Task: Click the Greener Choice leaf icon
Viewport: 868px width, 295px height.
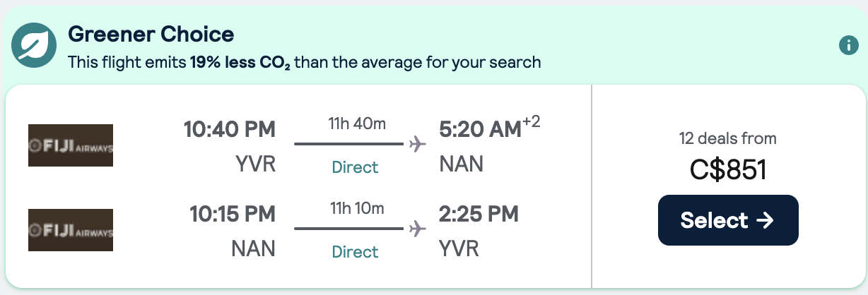Action: point(34,46)
